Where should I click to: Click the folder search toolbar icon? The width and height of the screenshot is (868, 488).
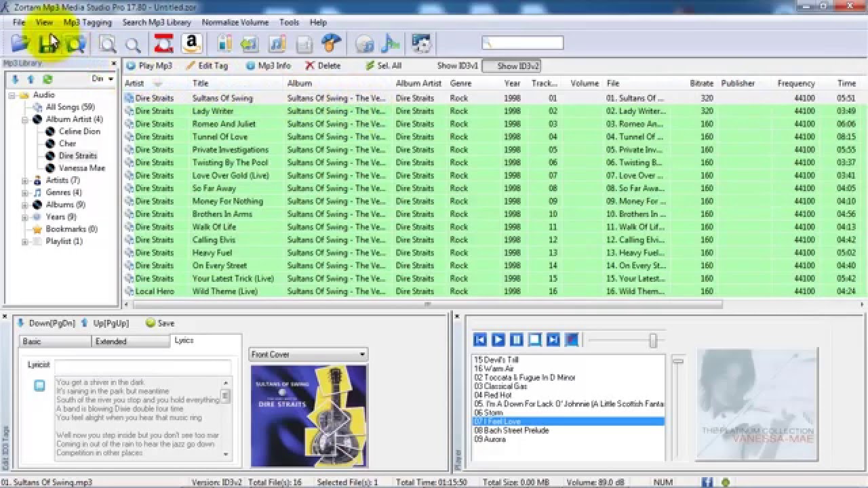pyautogui.click(x=75, y=44)
